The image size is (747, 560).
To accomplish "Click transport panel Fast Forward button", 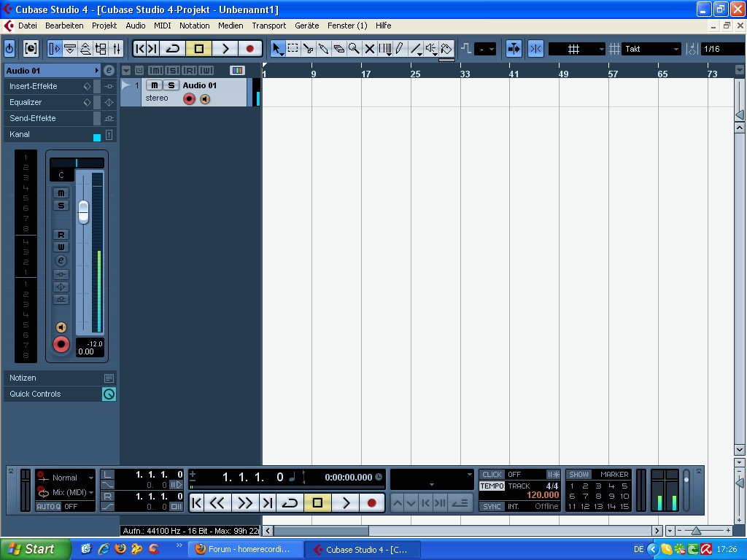I will click(245, 503).
